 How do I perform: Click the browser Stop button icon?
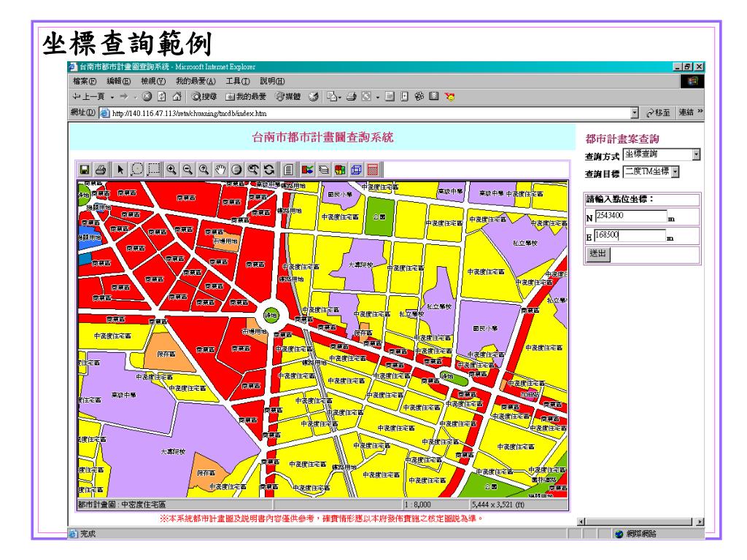(x=147, y=97)
